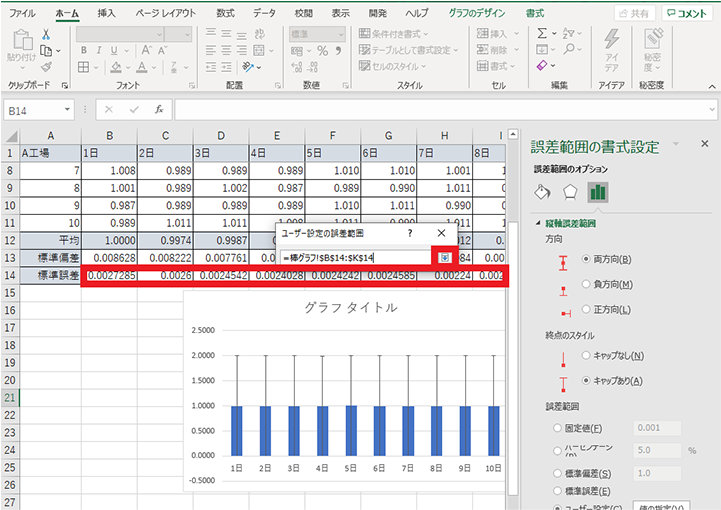Select the キャップあり(A) end style option
Viewport: 721px width, 510px height.
pyautogui.click(x=586, y=380)
